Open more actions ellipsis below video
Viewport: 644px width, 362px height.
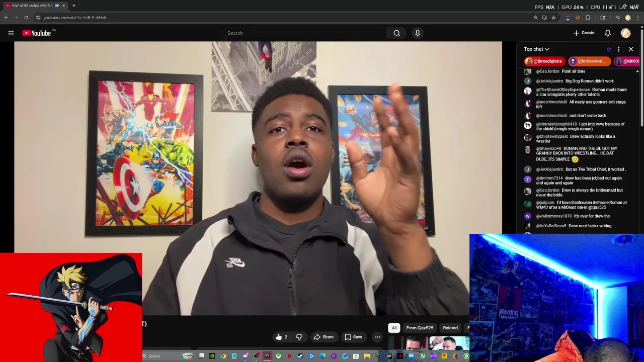377,337
